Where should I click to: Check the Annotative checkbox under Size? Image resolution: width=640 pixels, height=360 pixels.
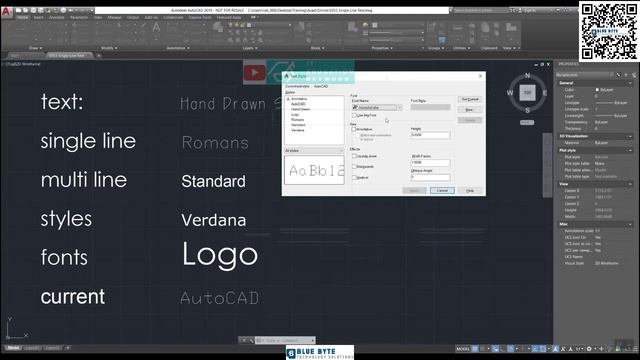354,129
